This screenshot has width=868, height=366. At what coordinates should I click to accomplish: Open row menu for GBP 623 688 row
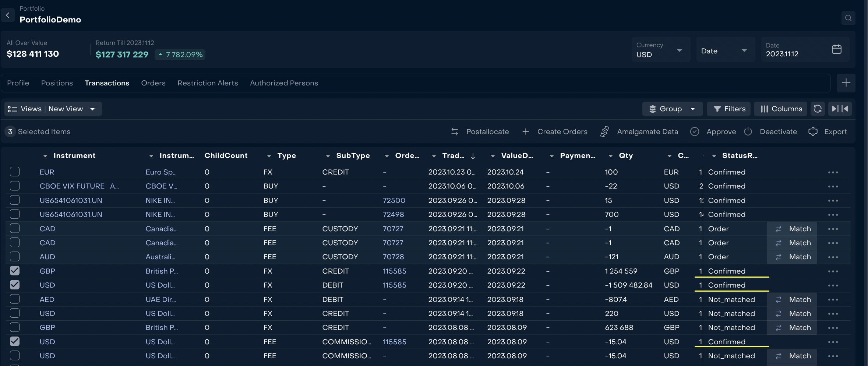pos(833,328)
